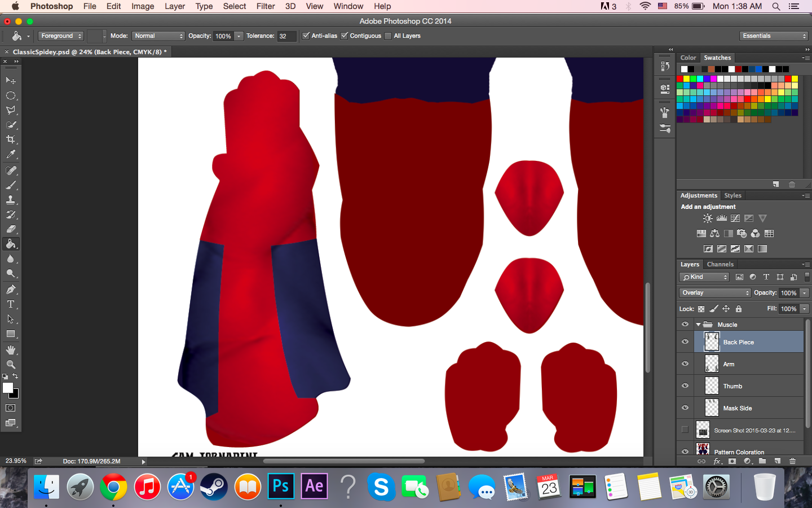Pick the white swatch beginning the recent colors

pos(684,69)
